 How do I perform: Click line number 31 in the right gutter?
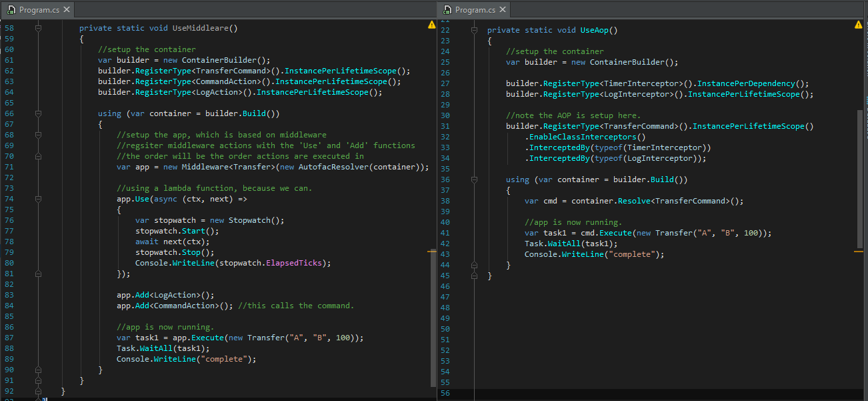pyautogui.click(x=445, y=127)
